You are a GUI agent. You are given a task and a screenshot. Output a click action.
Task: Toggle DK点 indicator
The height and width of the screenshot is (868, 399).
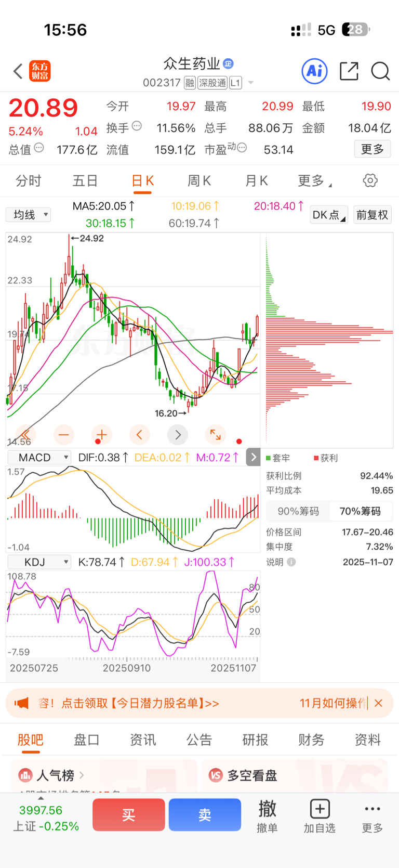pyautogui.click(x=329, y=215)
